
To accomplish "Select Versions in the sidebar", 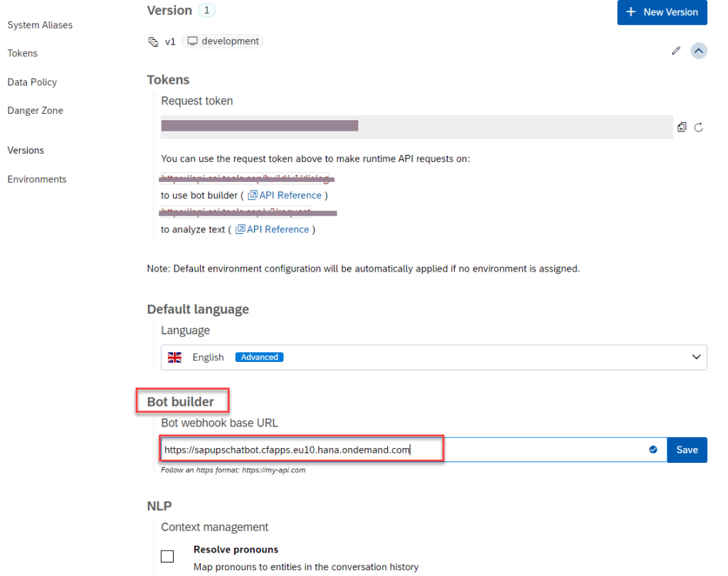I will point(26,150).
